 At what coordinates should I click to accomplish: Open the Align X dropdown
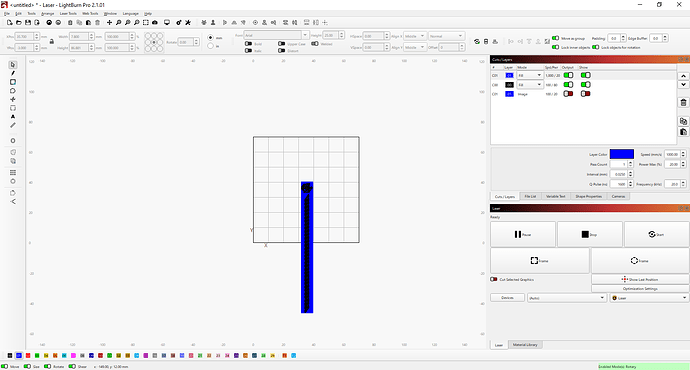coord(415,36)
